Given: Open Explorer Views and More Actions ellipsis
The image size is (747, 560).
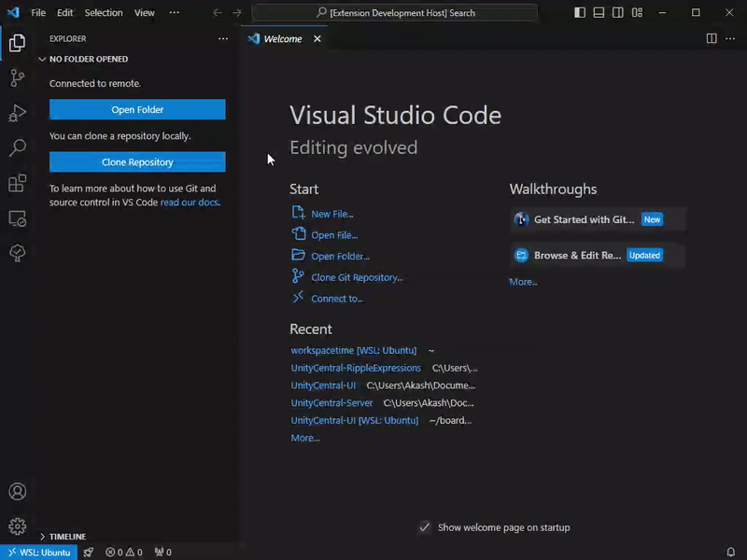Looking at the screenshot, I should click(223, 38).
